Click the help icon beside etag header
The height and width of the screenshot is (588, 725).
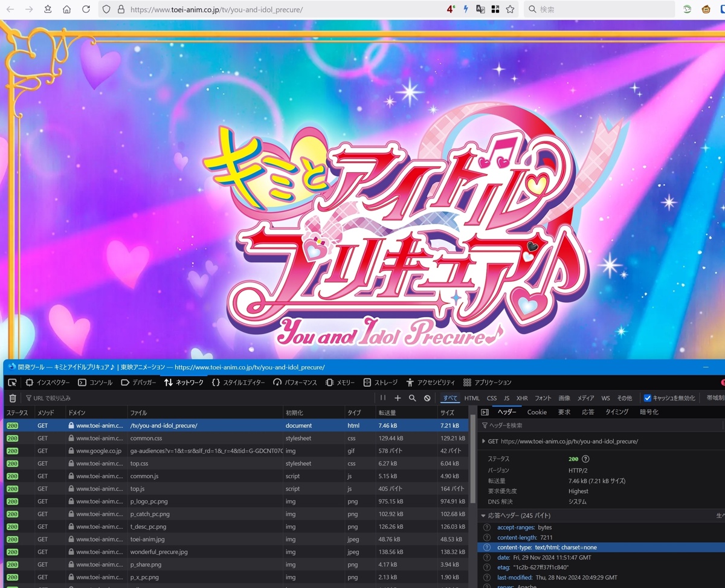486,567
